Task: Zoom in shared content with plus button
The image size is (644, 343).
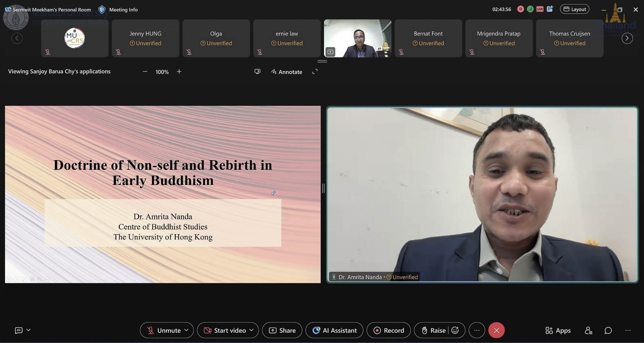Action: [x=179, y=72]
